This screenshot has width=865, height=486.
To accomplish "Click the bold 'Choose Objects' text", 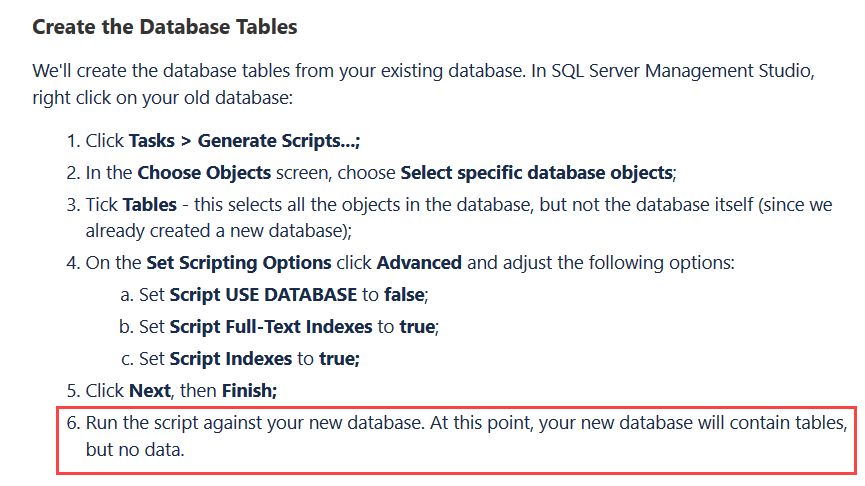I will (x=204, y=173).
